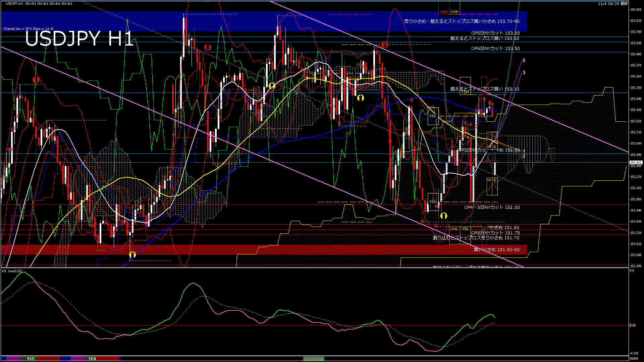
Task: Click the 超えるとストップロス買い 153.60 label
Action: (x=485, y=39)
